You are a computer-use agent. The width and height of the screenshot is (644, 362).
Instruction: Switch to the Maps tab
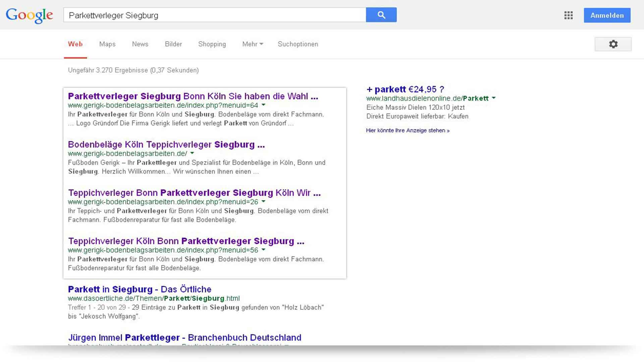(107, 44)
